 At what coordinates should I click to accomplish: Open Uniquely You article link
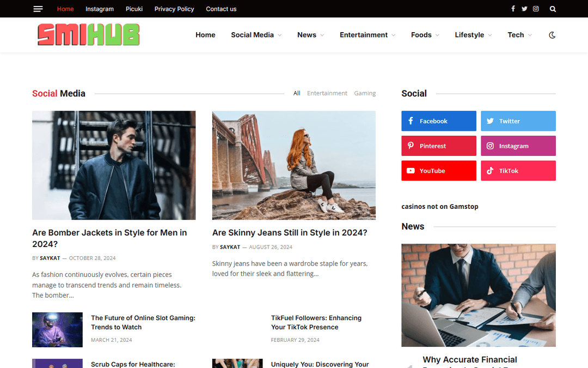tap(320, 364)
